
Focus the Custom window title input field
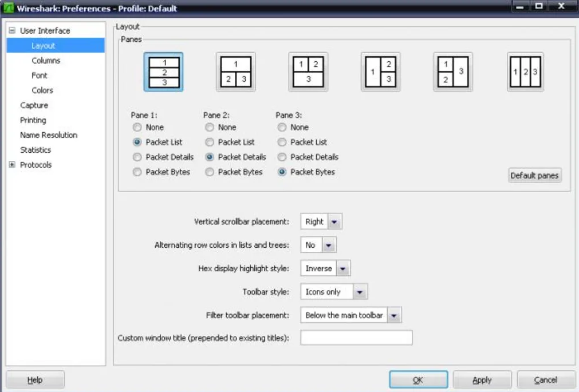click(356, 338)
